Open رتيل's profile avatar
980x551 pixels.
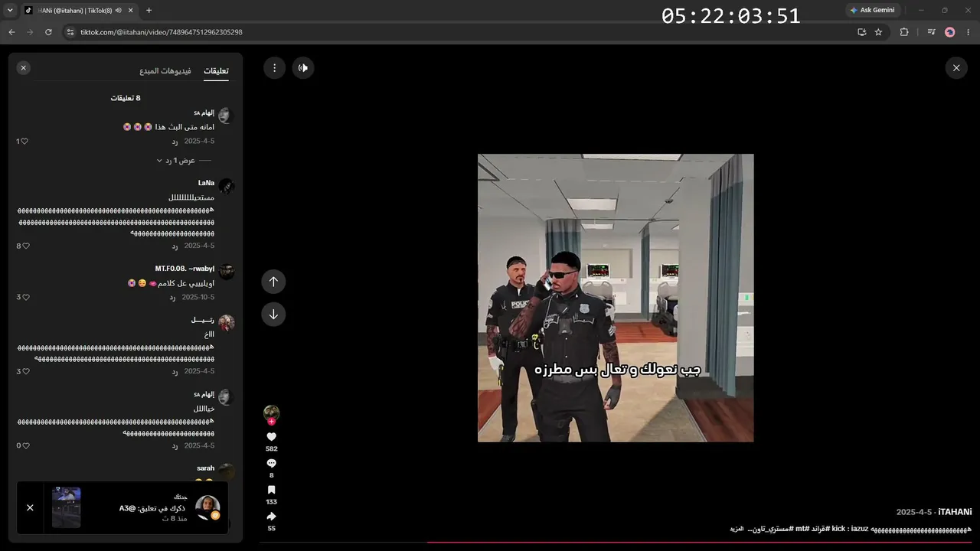[x=226, y=323]
